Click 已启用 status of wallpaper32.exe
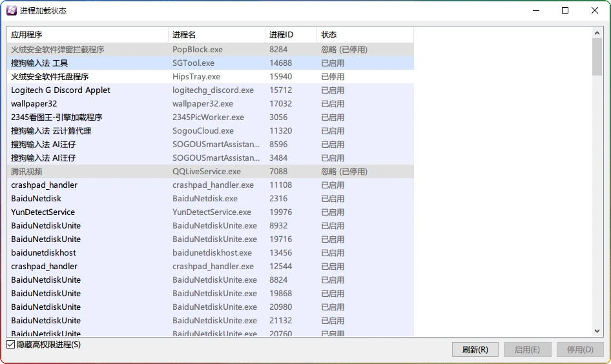 pyautogui.click(x=333, y=104)
